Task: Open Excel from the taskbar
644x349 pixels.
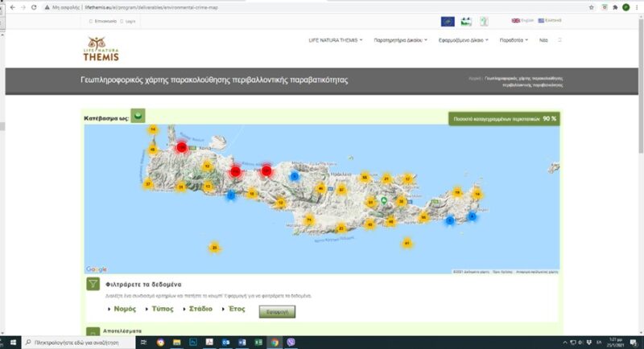Action: coord(258,342)
